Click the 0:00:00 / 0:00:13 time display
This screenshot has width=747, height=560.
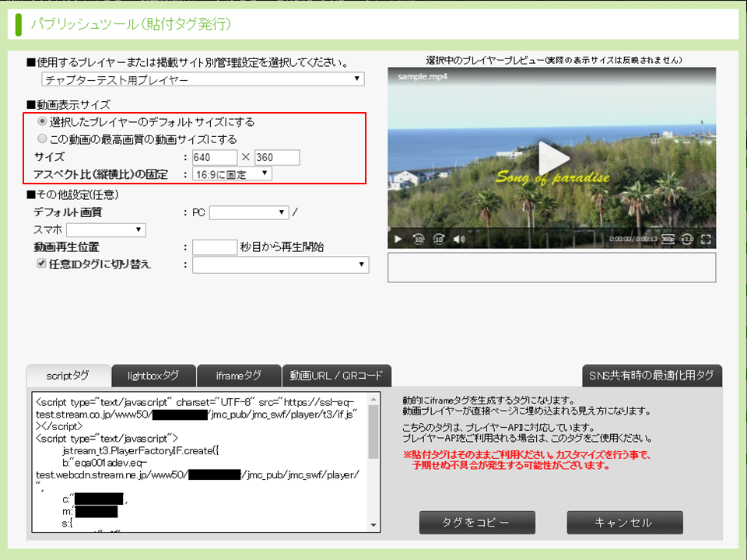[x=633, y=239]
